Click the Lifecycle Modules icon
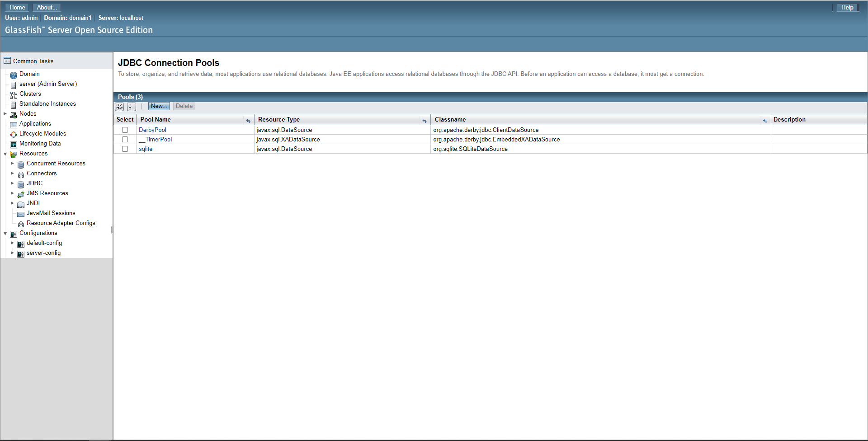Viewport: 868px width, 441px height. [13, 133]
